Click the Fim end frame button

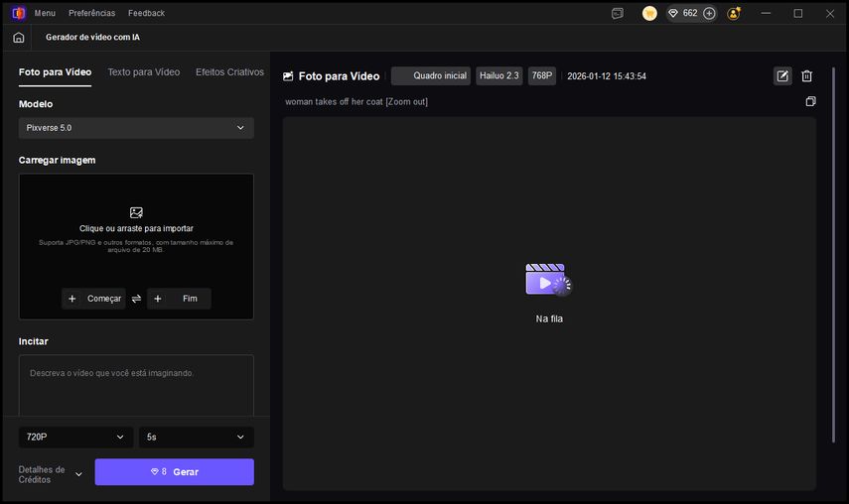coord(180,299)
